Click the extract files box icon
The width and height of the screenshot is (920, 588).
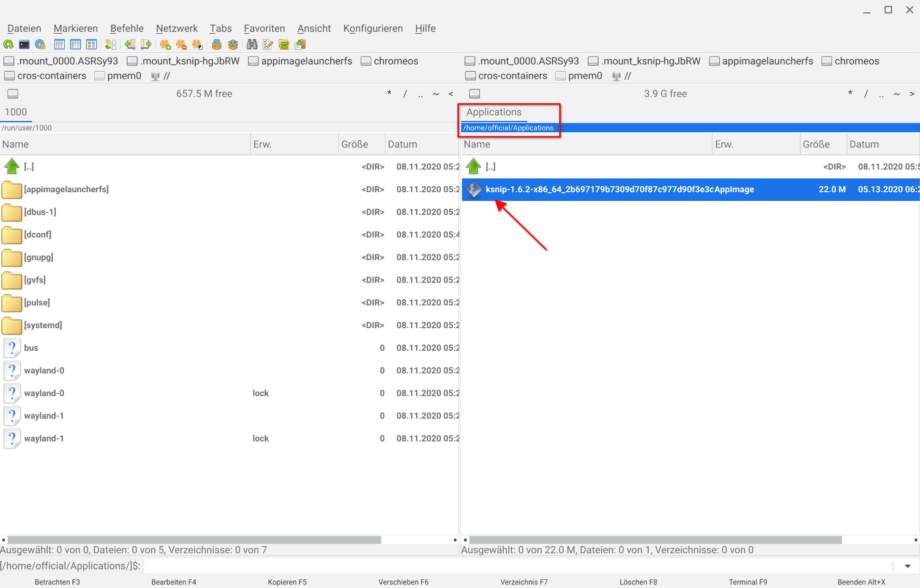[233, 45]
